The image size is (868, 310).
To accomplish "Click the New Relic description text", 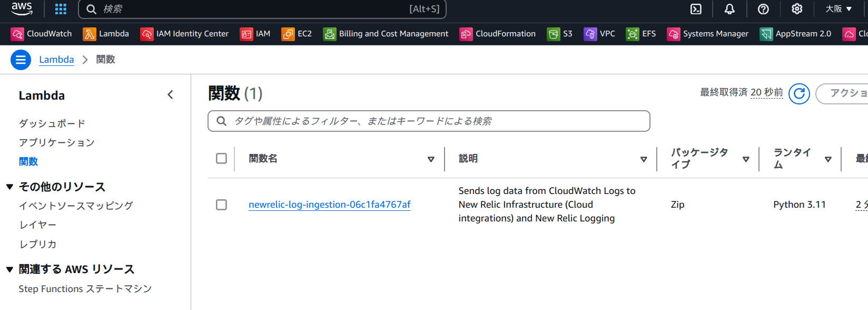I will coord(547,205).
